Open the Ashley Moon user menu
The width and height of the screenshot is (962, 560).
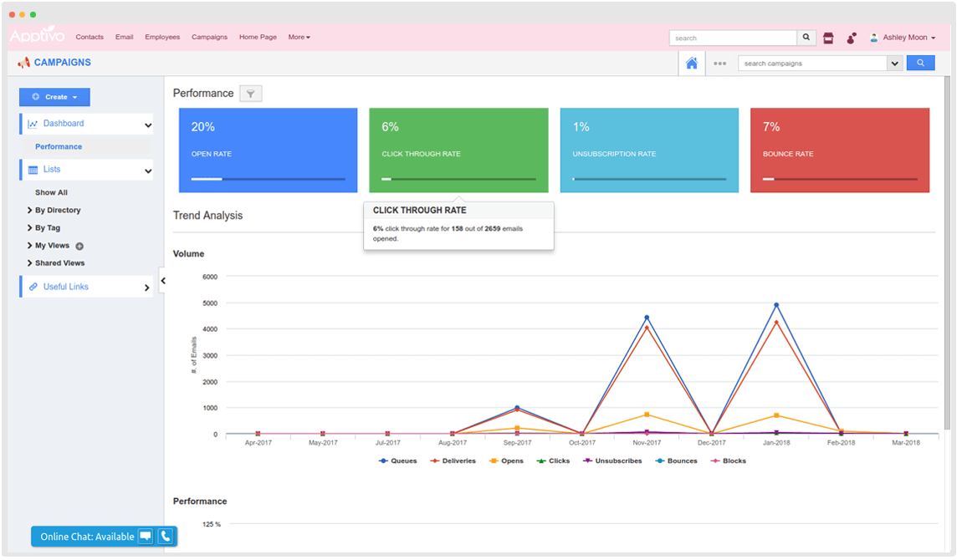click(x=903, y=38)
